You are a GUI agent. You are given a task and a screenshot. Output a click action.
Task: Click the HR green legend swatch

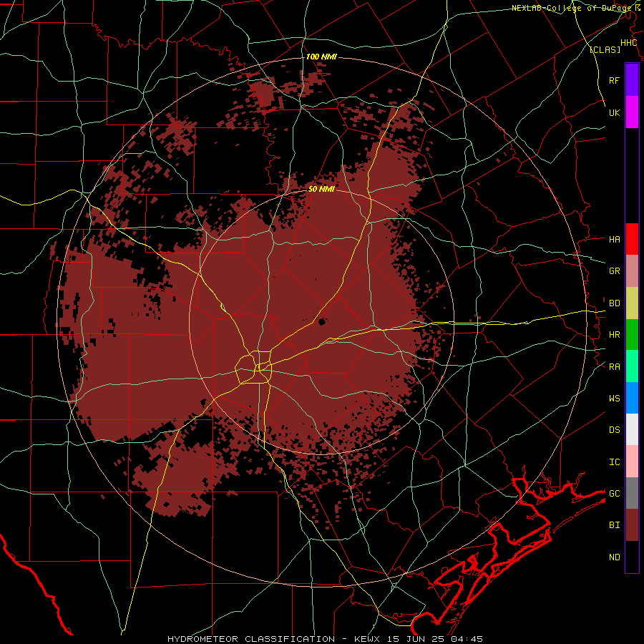(632, 335)
